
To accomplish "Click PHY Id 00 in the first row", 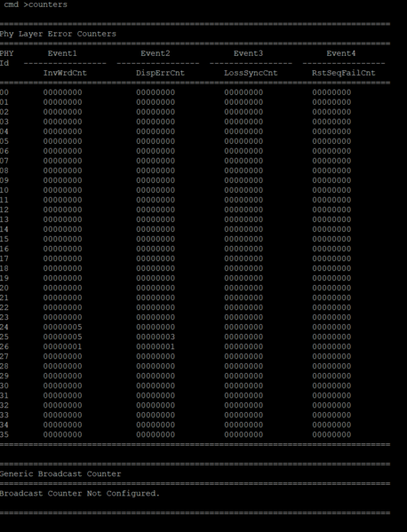I will (x=4, y=92).
